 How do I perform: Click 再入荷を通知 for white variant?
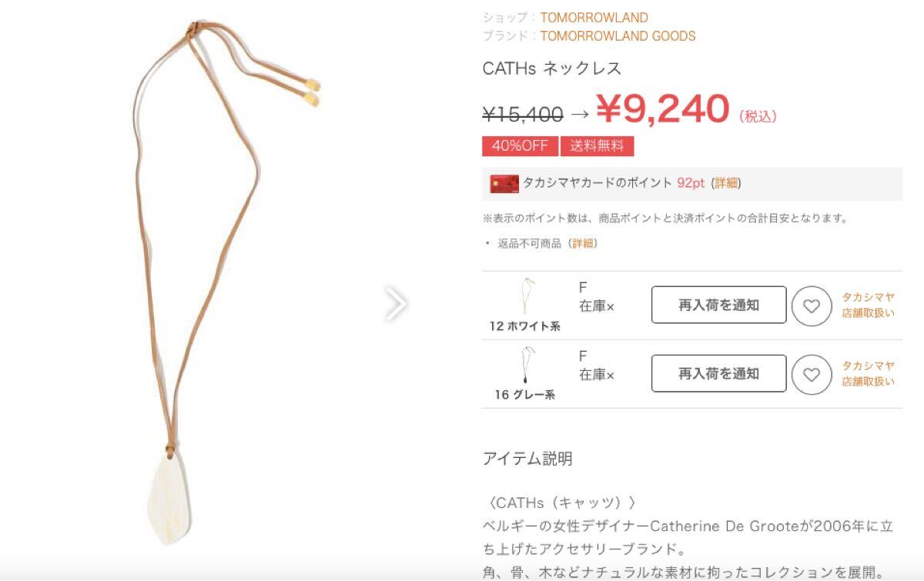pyautogui.click(x=718, y=305)
